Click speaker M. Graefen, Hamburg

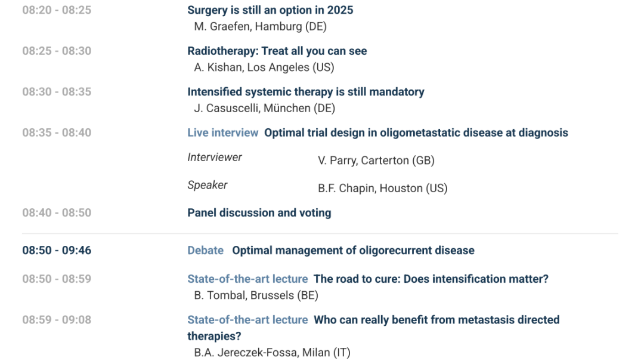260,27
